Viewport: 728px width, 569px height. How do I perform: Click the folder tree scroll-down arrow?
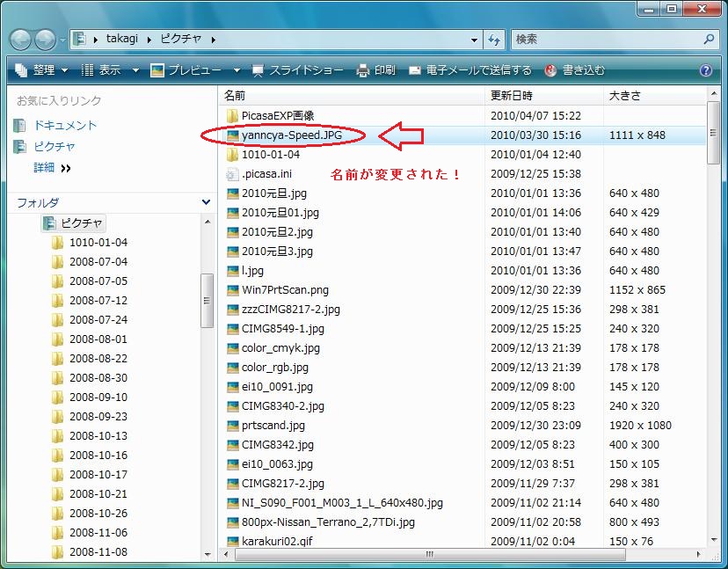207,555
